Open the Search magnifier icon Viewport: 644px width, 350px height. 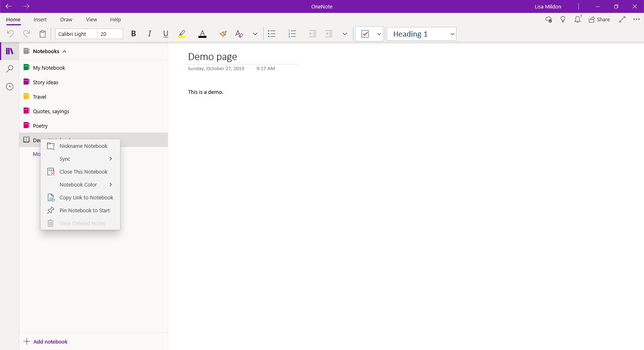tap(10, 69)
